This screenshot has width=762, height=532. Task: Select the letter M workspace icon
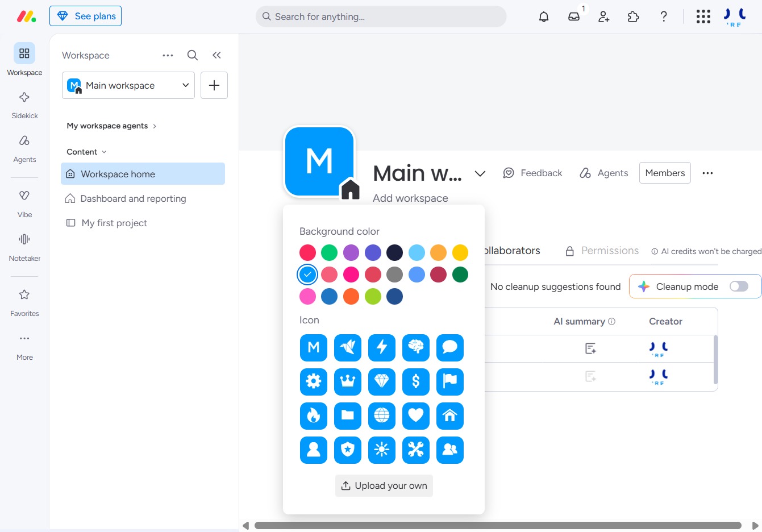314,347
